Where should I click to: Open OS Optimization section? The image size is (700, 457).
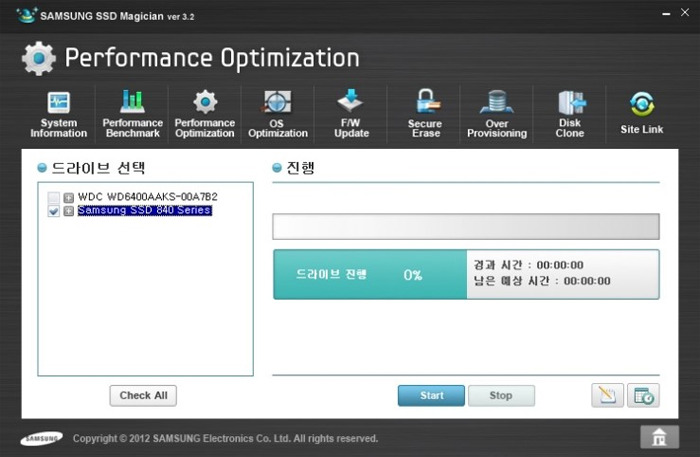click(x=278, y=114)
